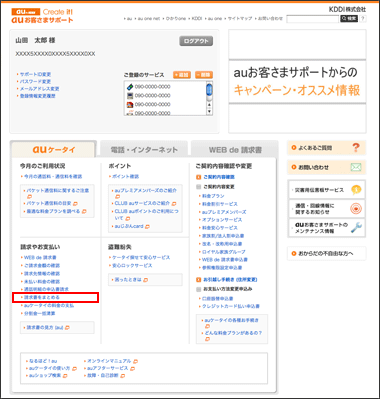Viewport: 380px width, 399px height.
Task: Open the メールアドレス変更 link
Action: (39, 89)
